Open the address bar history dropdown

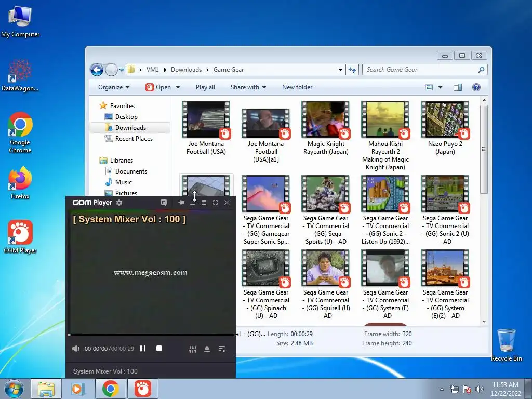tap(340, 70)
